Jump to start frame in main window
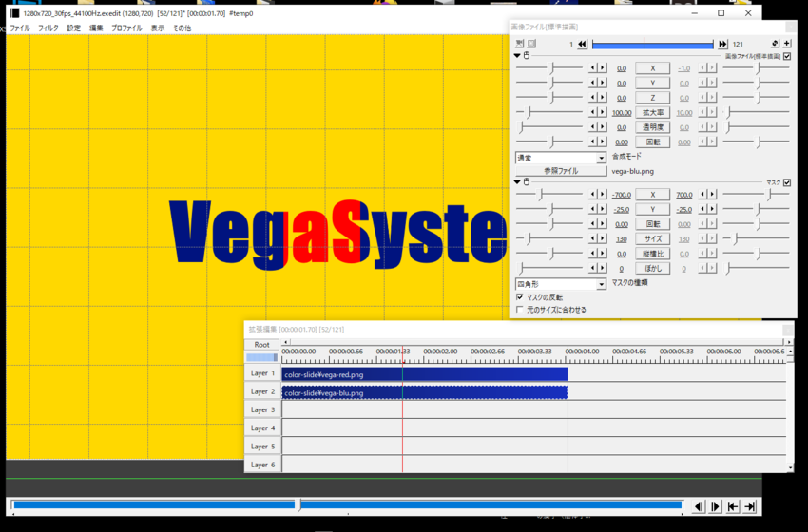Viewport: 808px width, 532px height. coord(732,506)
